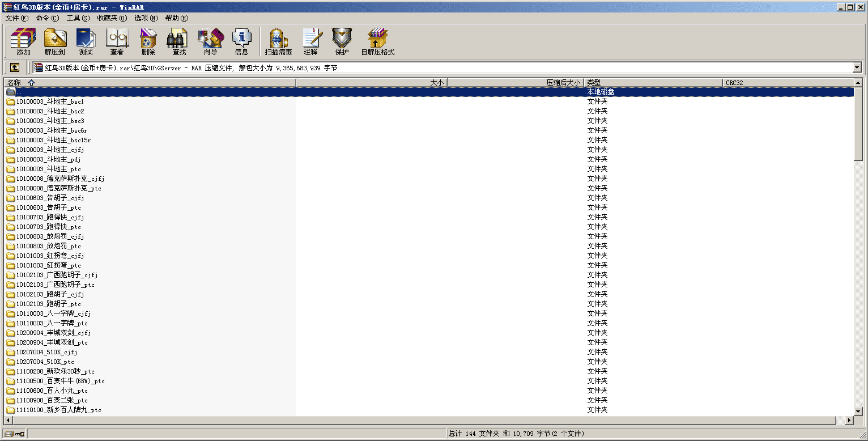This screenshot has height=441, width=868.
Task: Select folder 10100008_德克萨斯扑克_cjfj
Action: (60, 179)
